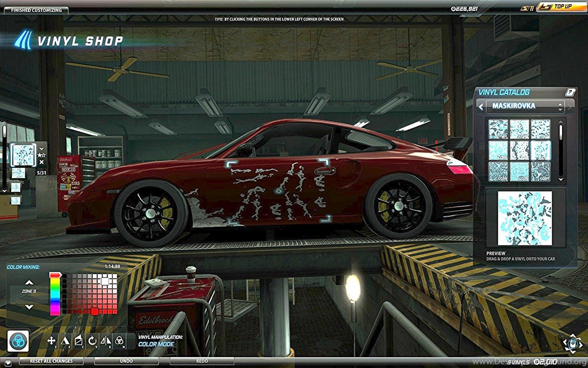588x368 pixels.
Task: Click Reset All Changes button
Action: click(x=51, y=361)
